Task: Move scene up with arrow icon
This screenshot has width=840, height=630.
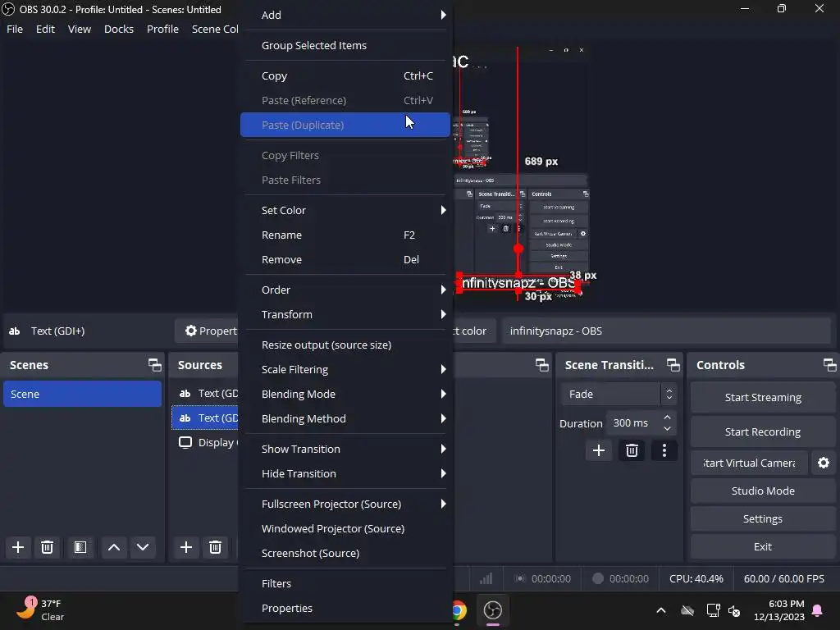Action: tap(113, 547)
